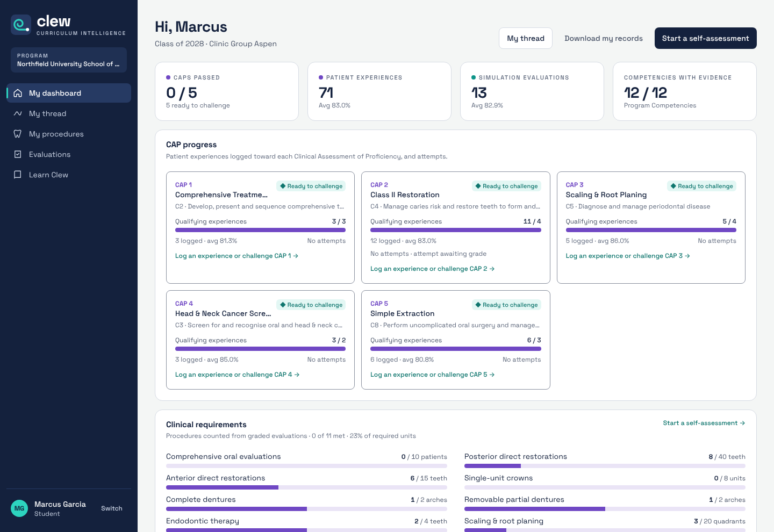Click the CAP 5 Ready to challenge badge
Screen dimensions: 774x532
[x=506, y=305]
